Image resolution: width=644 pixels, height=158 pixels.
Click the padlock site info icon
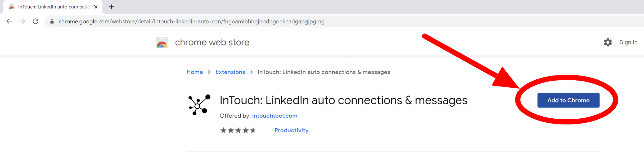click(52, 22)
